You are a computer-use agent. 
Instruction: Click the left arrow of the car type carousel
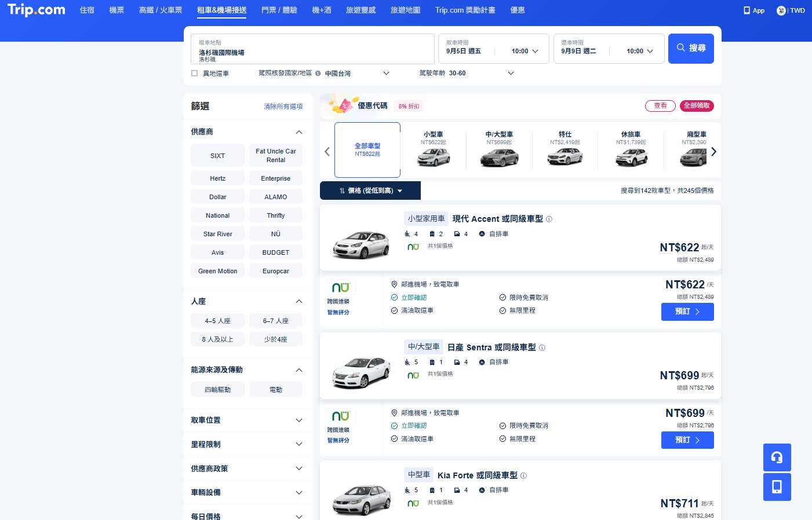tap(327, 151)
